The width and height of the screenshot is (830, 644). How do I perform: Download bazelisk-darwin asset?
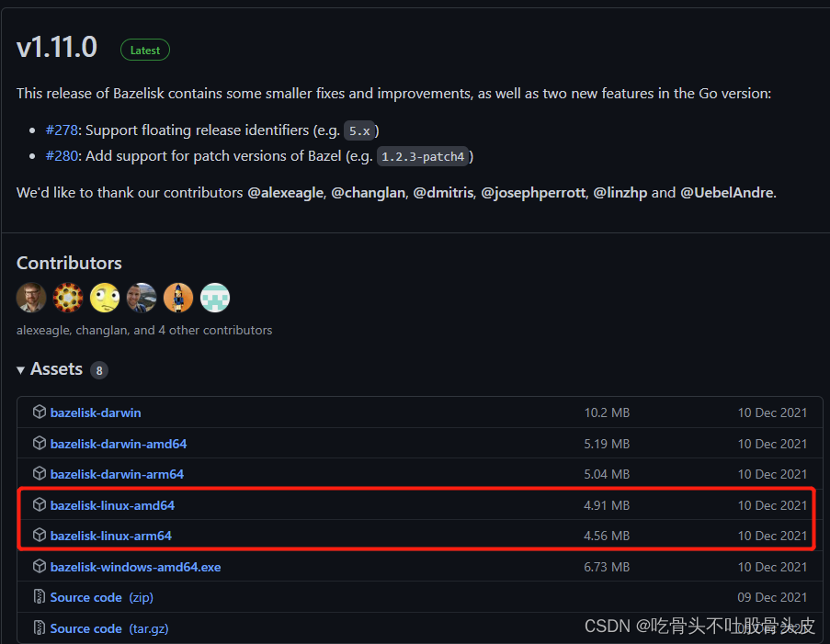click(x=96, y=412)
